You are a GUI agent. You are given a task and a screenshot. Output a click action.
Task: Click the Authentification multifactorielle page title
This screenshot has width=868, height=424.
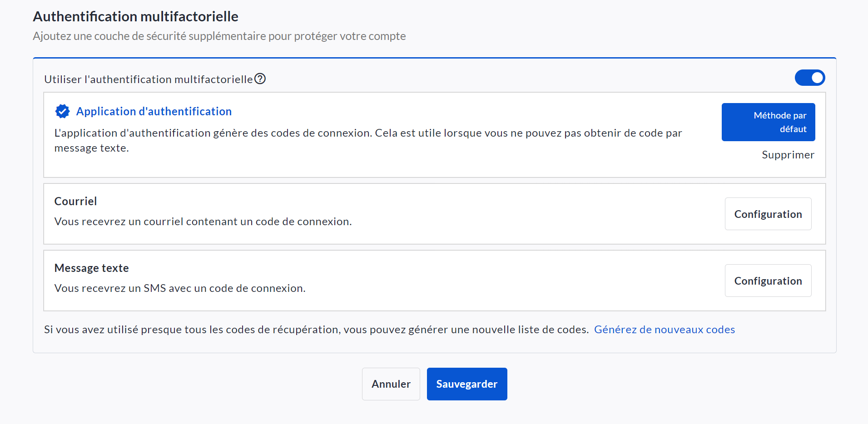[x=135, y=16]
